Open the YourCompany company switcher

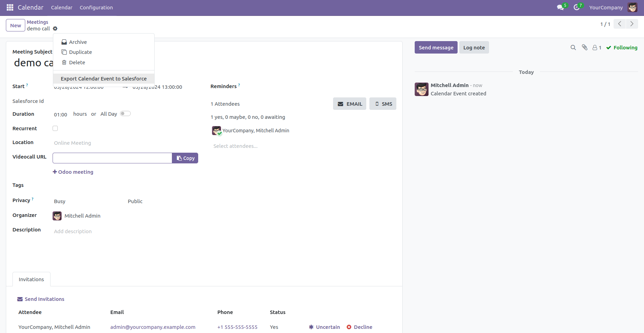click(606, 7)
